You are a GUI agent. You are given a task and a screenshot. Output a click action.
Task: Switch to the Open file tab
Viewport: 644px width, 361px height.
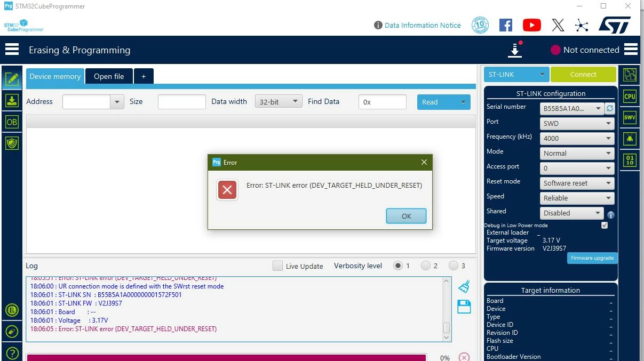109,76
